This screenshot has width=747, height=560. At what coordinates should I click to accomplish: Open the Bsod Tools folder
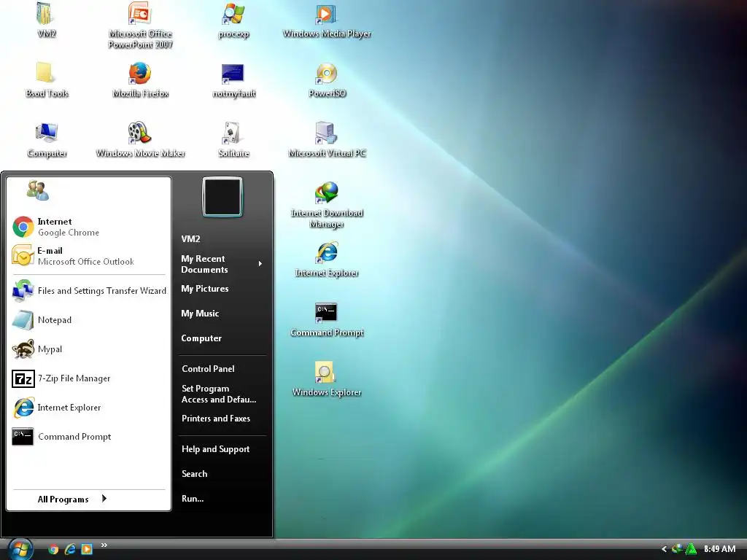pyautogui.click(x=46, y=79)
